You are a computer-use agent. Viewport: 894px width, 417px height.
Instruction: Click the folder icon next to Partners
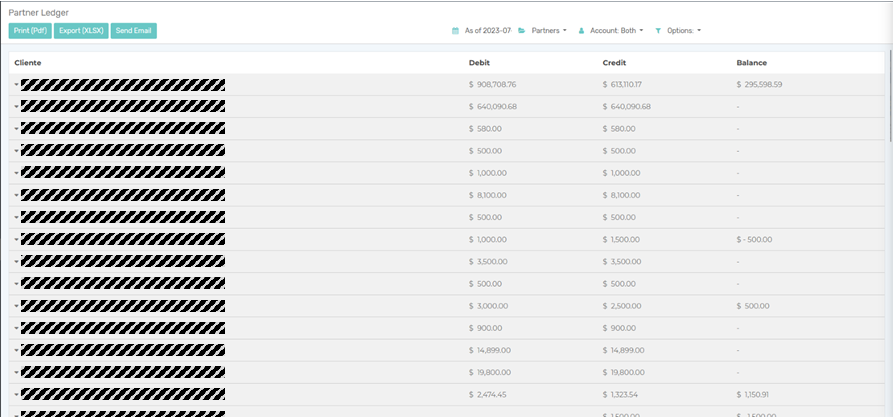coord(522,31)
